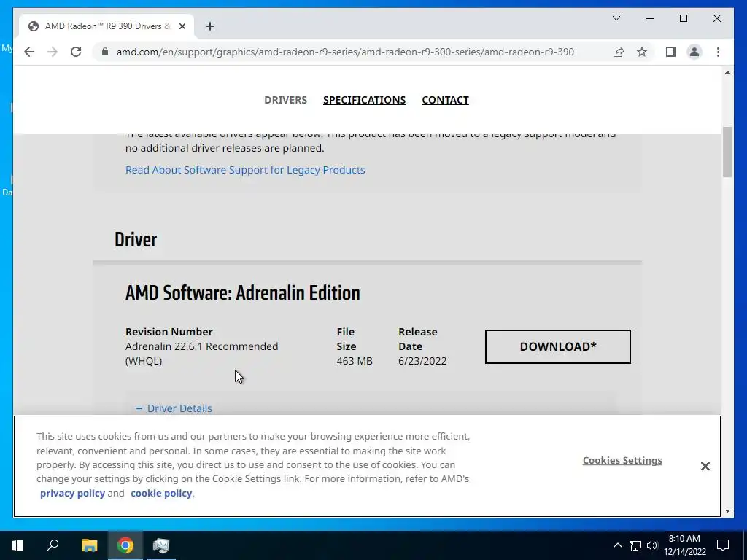
Task: Open the taskbar app next to Chrome
Action: tap(161, 545)
